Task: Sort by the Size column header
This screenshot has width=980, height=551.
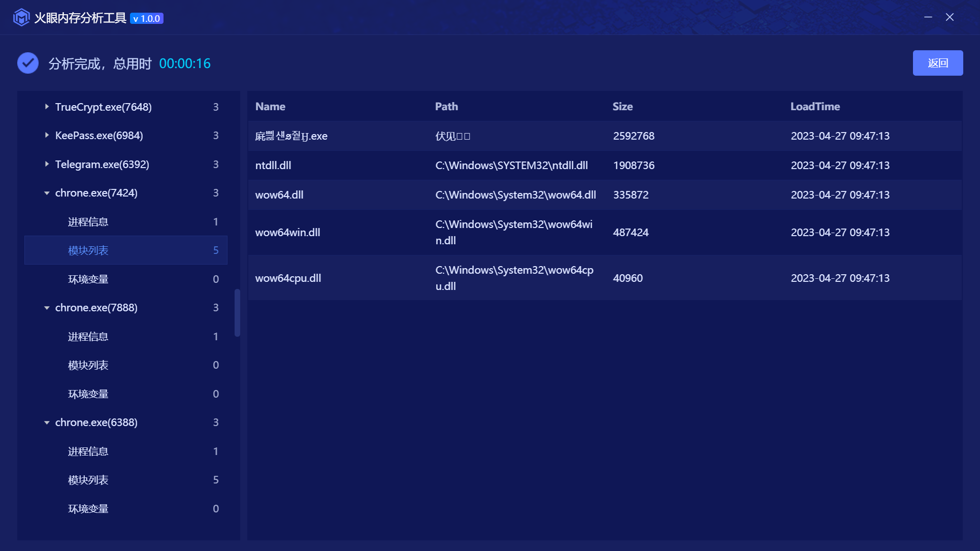Action: pos(622,107)
